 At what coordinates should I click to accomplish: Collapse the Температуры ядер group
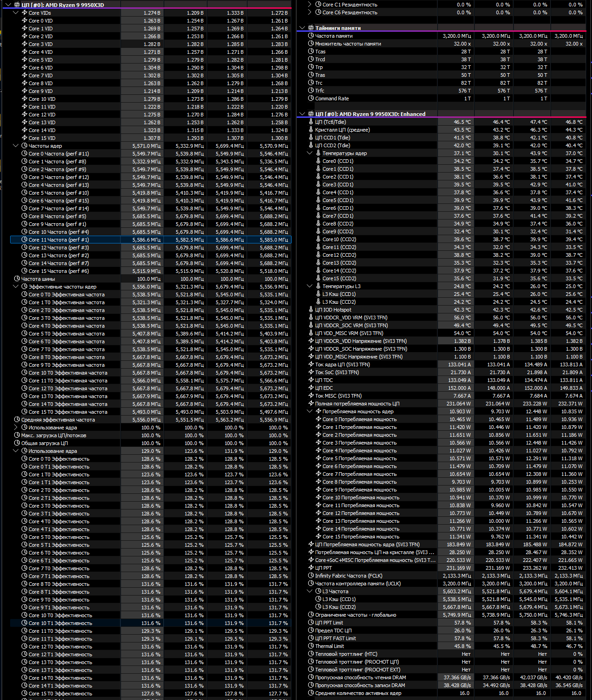(x=310, y=153)
